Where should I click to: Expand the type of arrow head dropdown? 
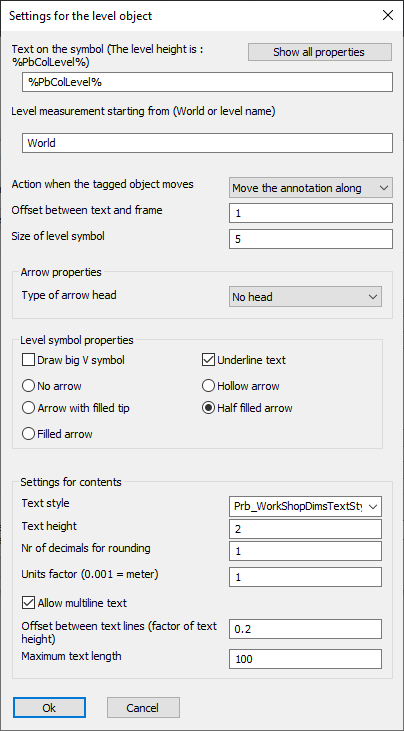[305, 297]
